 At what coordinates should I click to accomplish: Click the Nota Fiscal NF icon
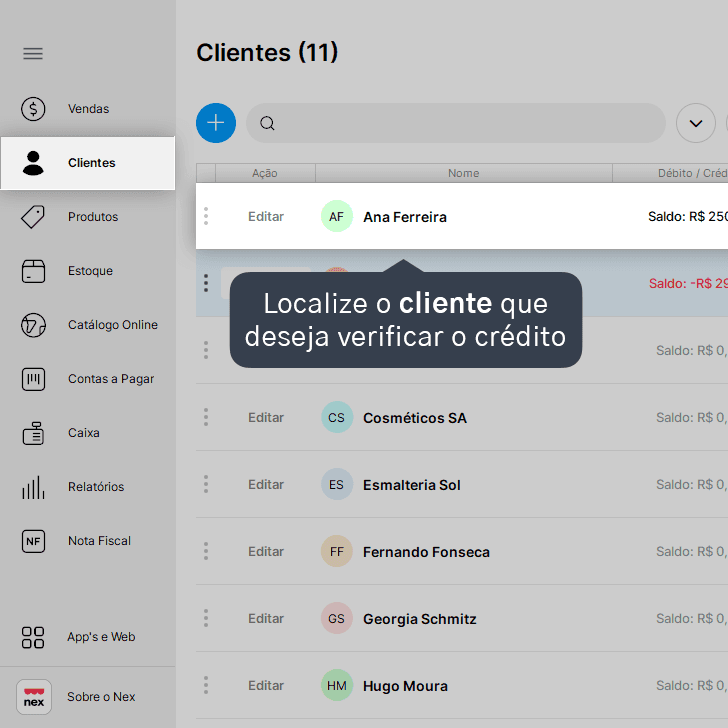point(33,541)
